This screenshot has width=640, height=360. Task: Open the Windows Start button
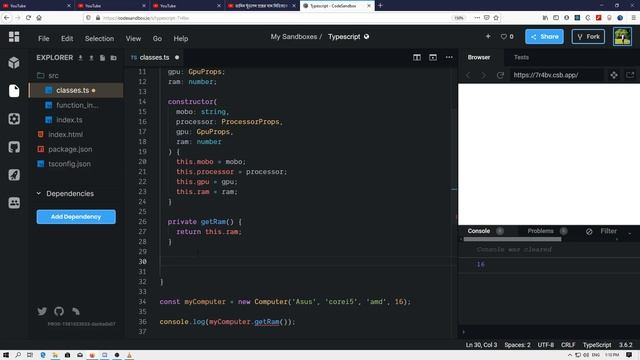coord(6,355)
